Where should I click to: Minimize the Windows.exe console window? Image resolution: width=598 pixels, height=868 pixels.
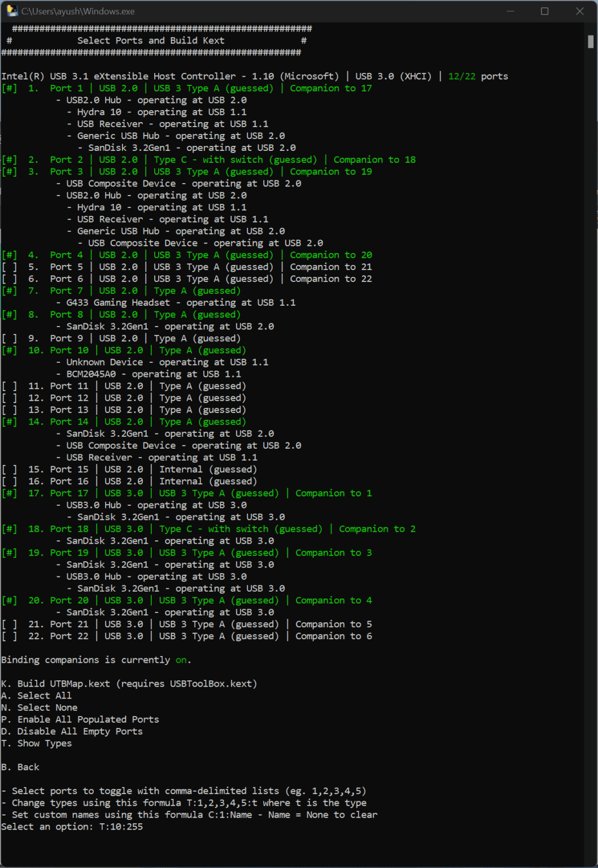tap(510, 11)
